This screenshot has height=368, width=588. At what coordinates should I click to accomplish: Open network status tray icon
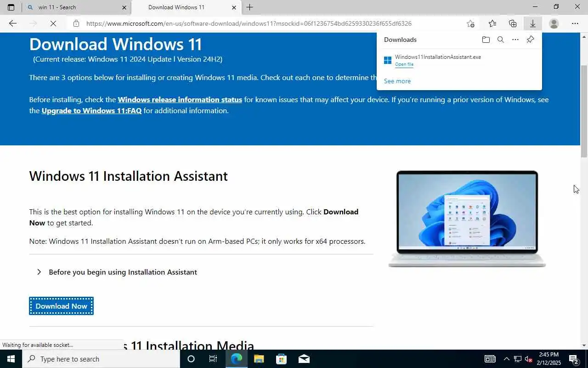coord(517,359)
